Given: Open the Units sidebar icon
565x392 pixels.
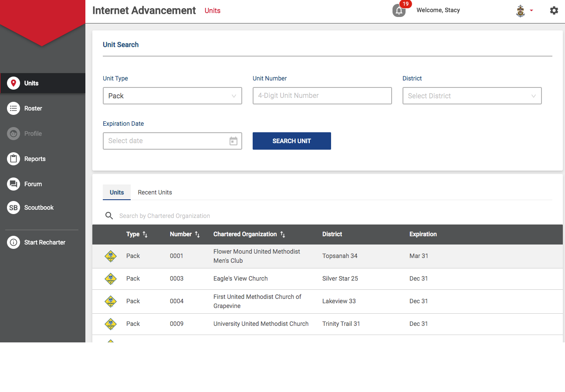Looking at the screenshot, I should click(x=14, y=83).
